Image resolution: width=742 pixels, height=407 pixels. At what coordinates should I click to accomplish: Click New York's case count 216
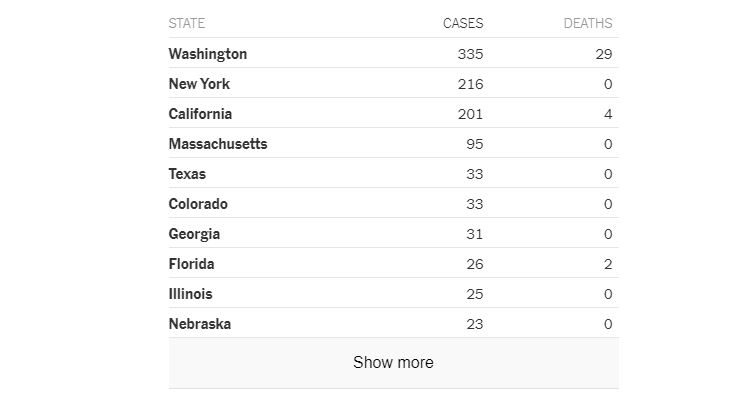tap(469, 84)
